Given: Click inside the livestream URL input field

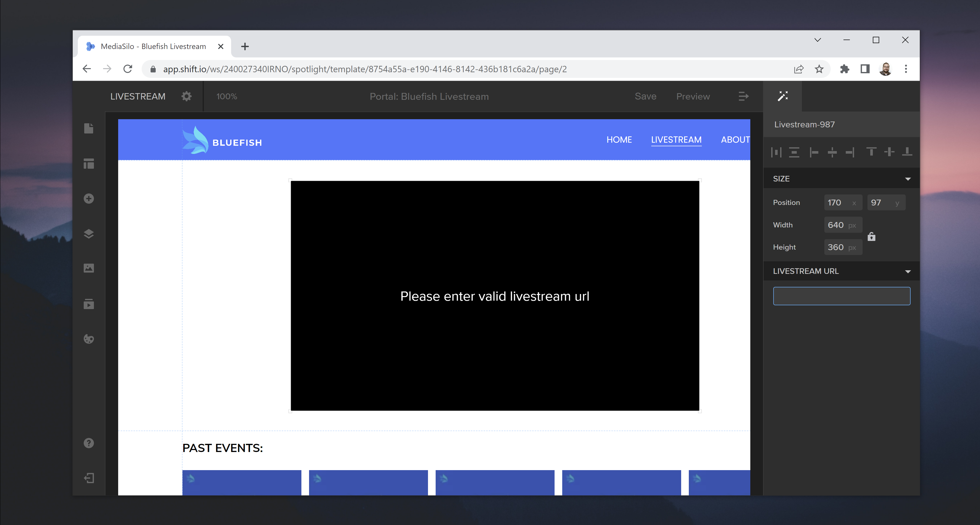Looking at the screenshot, I should (x=841, y=296).
